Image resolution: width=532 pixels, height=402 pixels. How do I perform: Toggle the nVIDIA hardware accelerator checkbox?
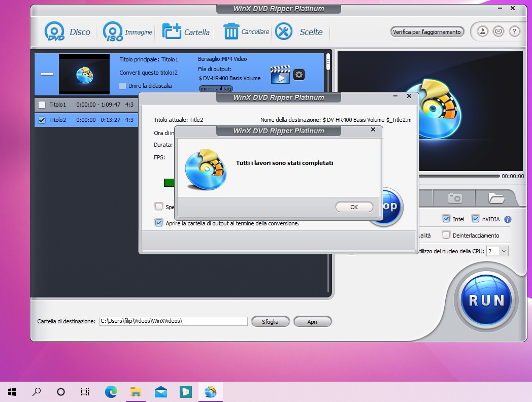476,219
